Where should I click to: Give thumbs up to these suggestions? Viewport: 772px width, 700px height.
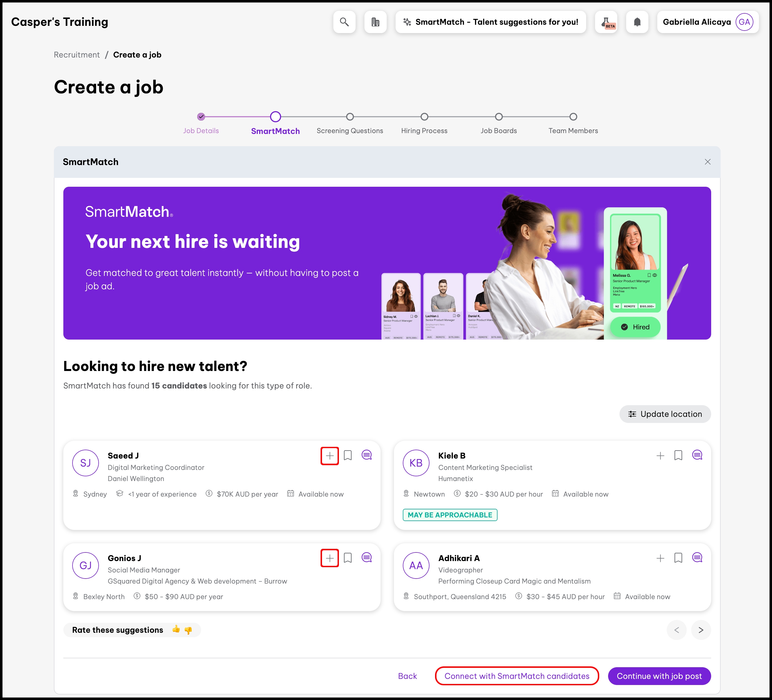coord(176,629)
